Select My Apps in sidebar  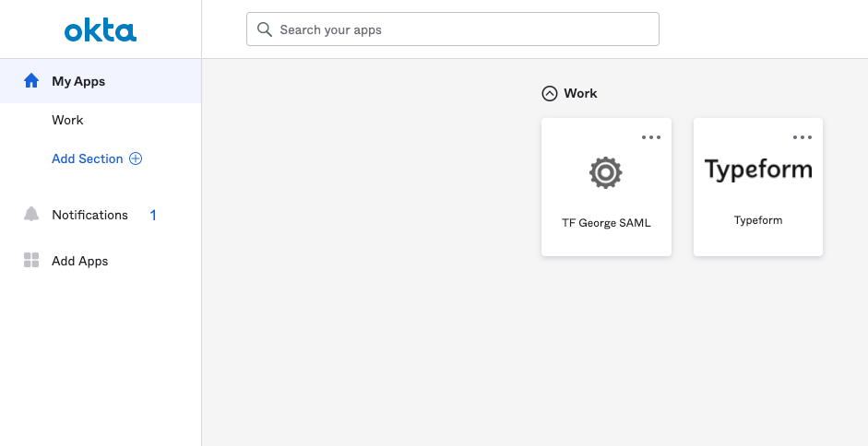(101, 81)
